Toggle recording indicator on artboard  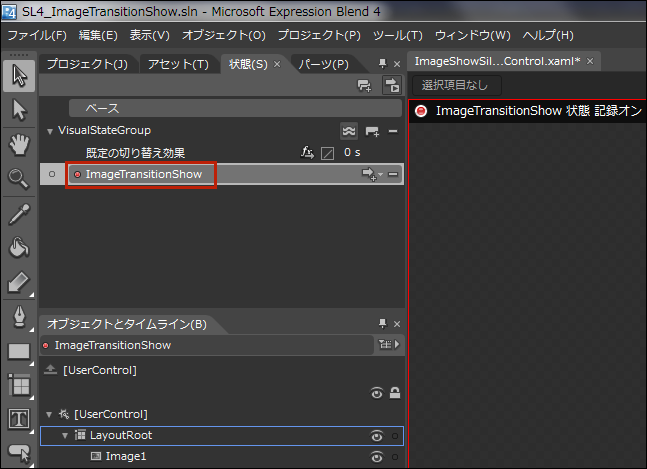[x=421, y=111]
